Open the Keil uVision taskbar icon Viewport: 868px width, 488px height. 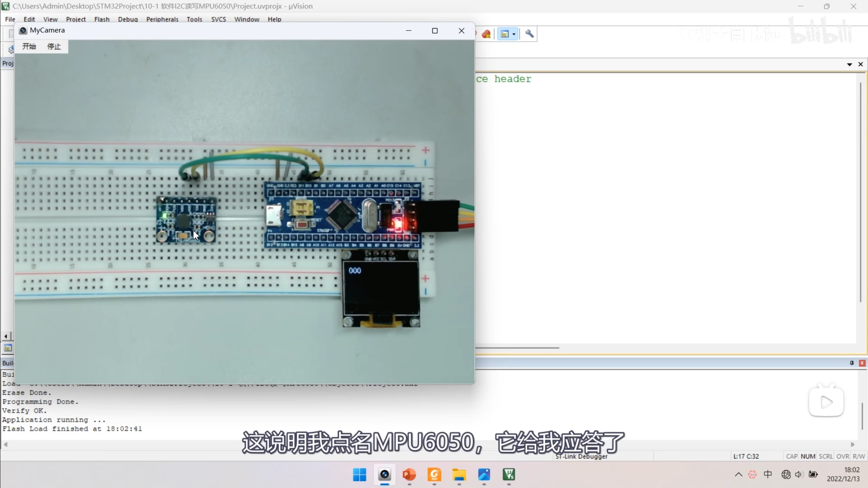pyautogui.click(x=509, y=474)
